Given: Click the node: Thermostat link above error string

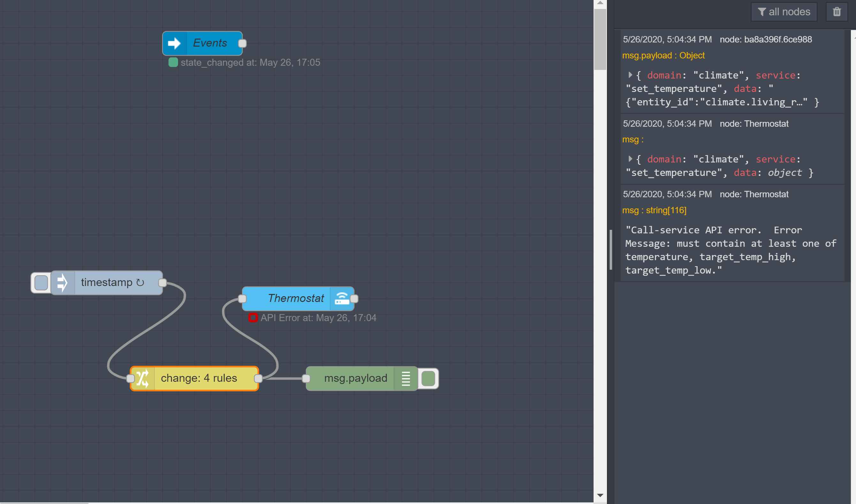Looking at the screenshot, I should tap(754, 194).
